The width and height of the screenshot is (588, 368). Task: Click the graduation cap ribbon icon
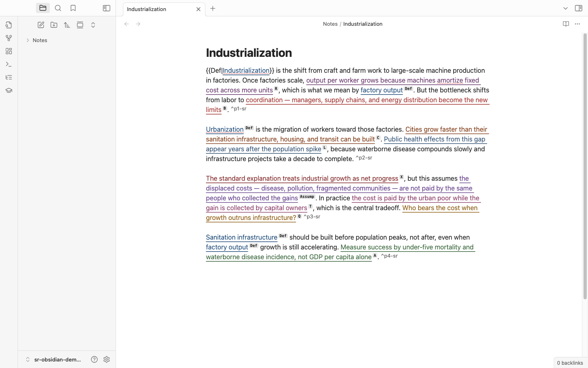click(x=9, y=90)
